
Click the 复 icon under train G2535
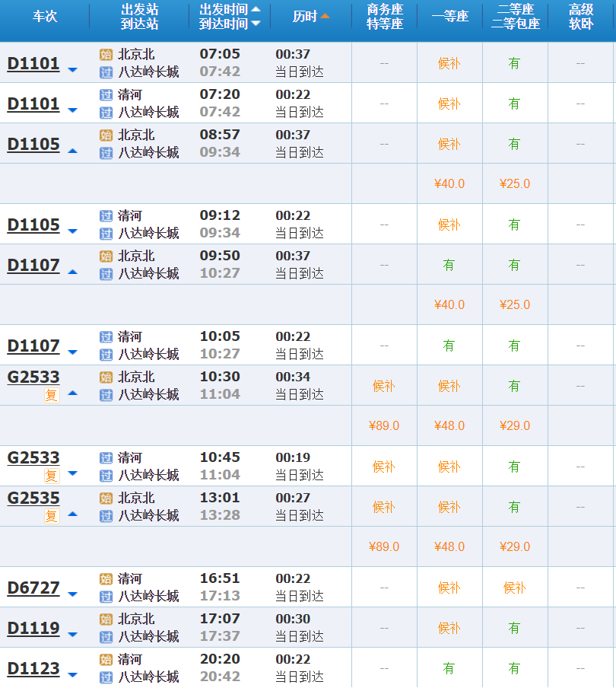coord(51,516)
